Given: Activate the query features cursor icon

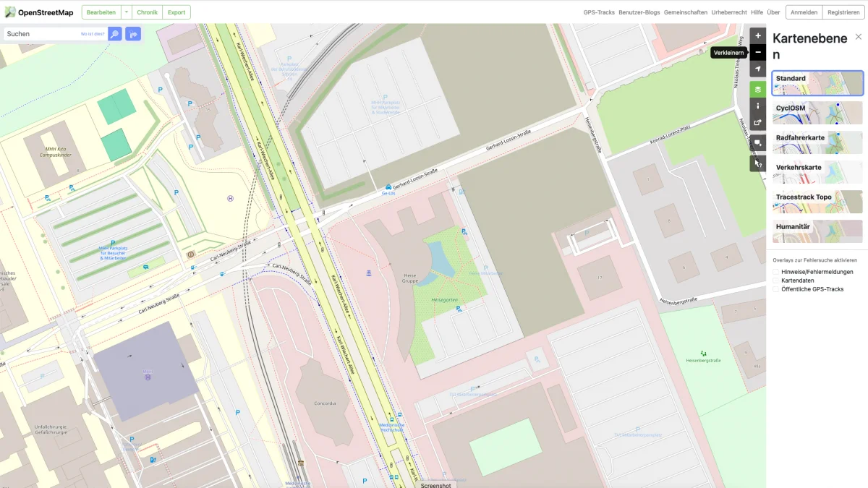Looking at the screenshot, I should [x=757, y=163].
